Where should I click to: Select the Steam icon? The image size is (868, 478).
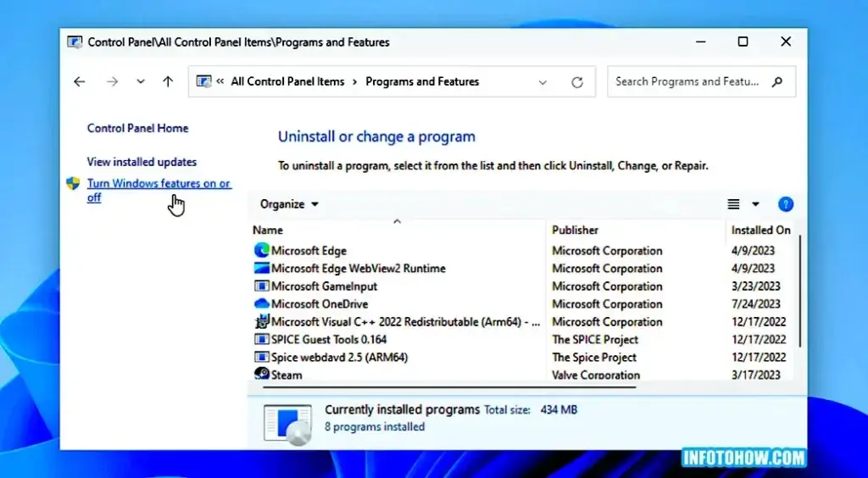261,374
